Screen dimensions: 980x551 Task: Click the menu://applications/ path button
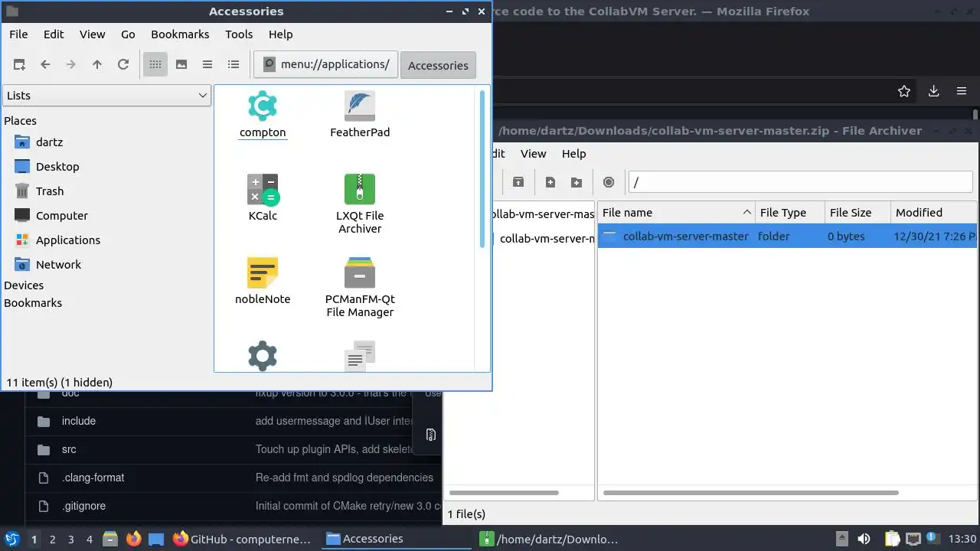(326, 64)
